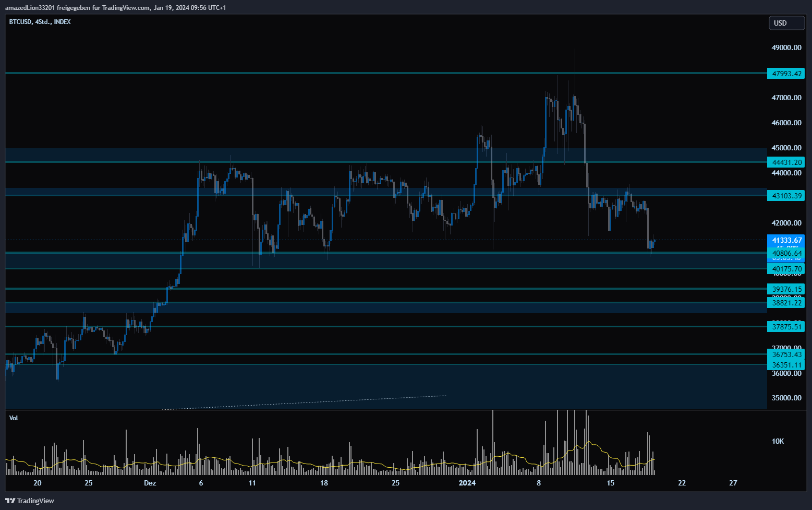Click the 11 date tick on time axis

pyautogui.click(x=252, y=483)
